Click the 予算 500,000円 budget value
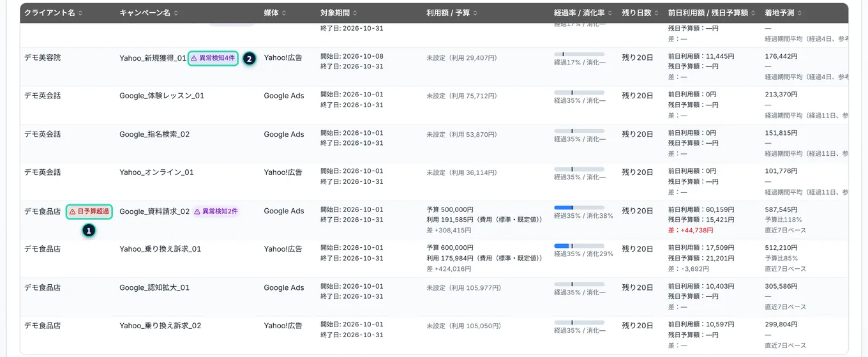The height and width of the screenshot is (357, 868). click(450, 209)
